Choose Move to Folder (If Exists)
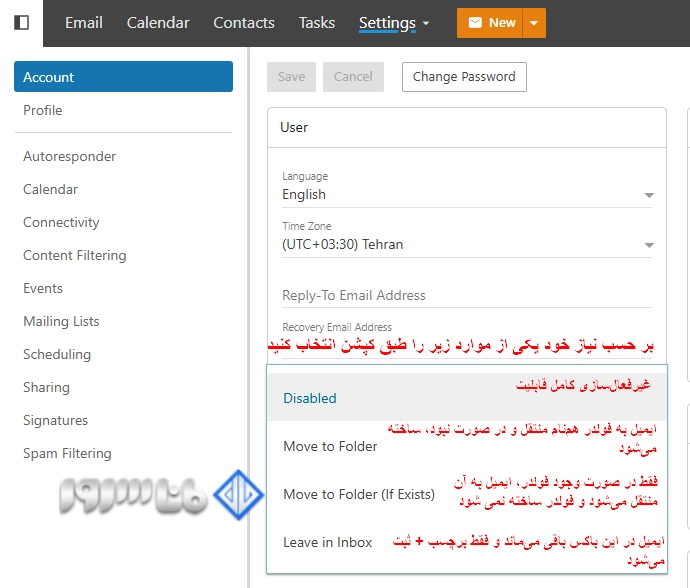Viewport: 690px width, 588px height. click(x=467, y=494)
